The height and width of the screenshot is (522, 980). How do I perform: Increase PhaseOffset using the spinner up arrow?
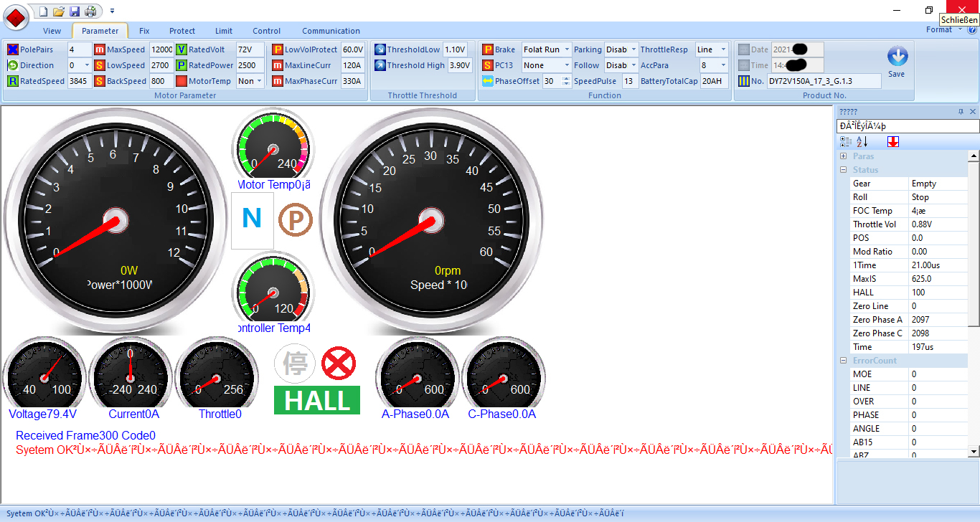point(567,78)
